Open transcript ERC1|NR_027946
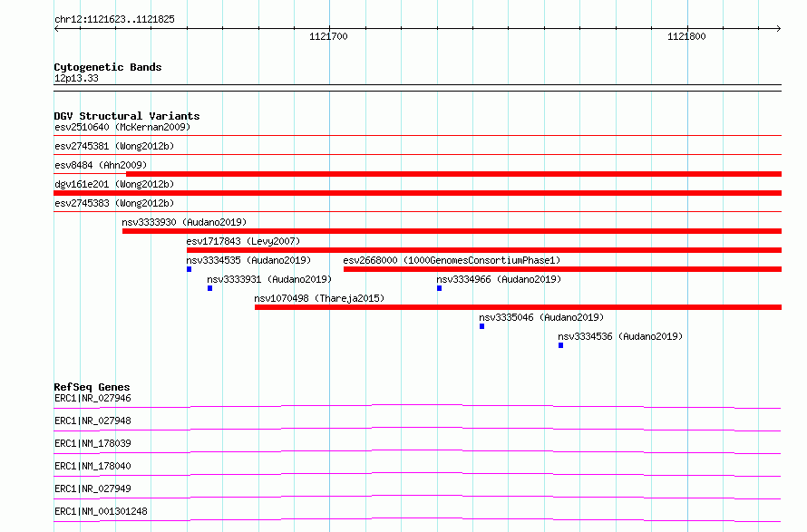The width and height of the screenshot is (807, 532). point(92,398)
